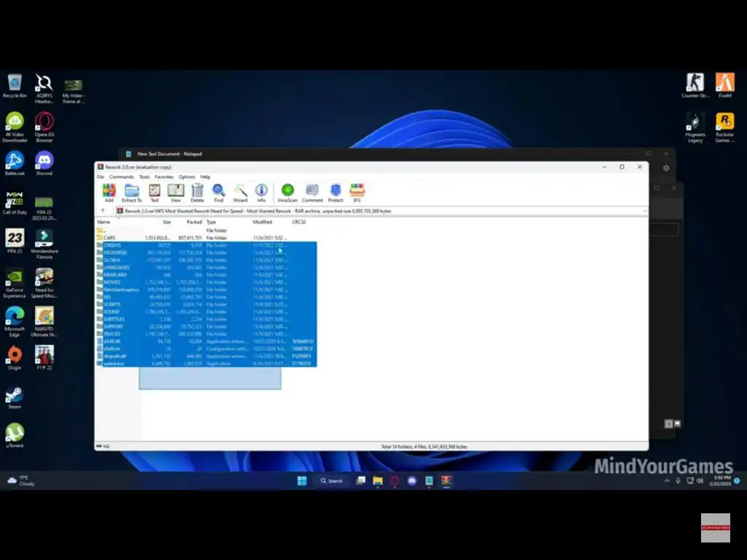This screenshot has height=560, width=747.
Task: Open the Recycle Bin desktop icon
Action: tap(15, 86)
